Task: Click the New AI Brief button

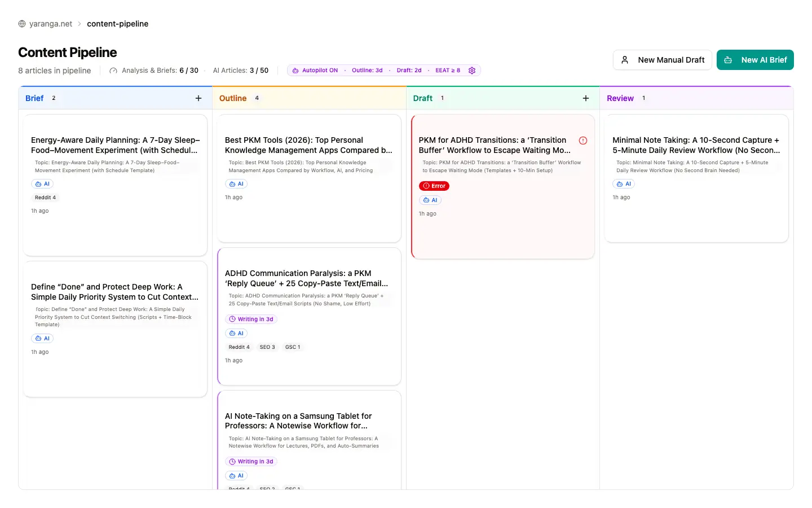Action: click(755, 60)
